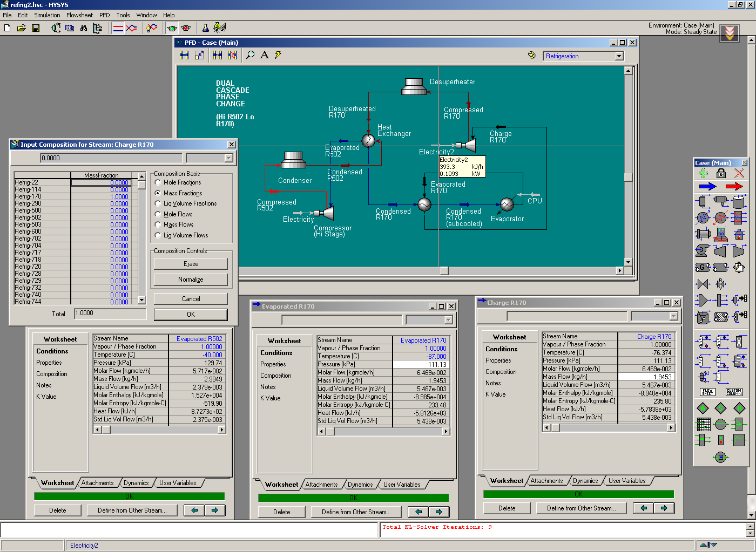Click Define from Other Stream in Evaporated R170

(x=355, y=512)
